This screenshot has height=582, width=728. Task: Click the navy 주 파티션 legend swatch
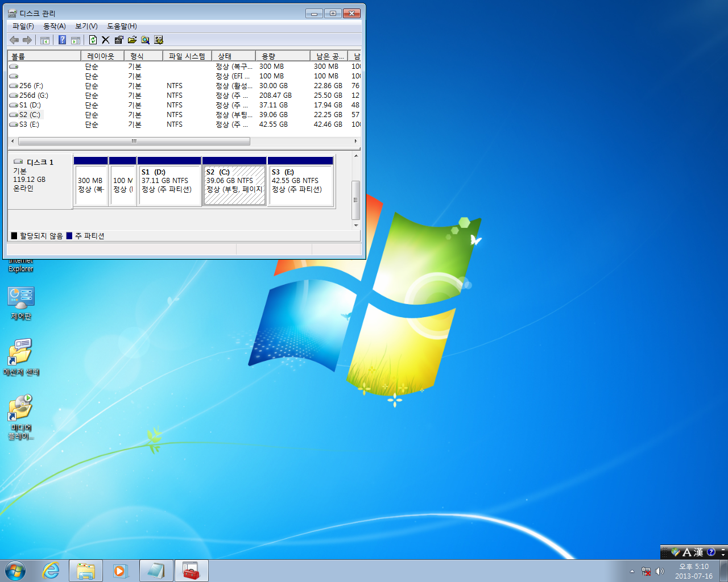(x=69, y=236)
